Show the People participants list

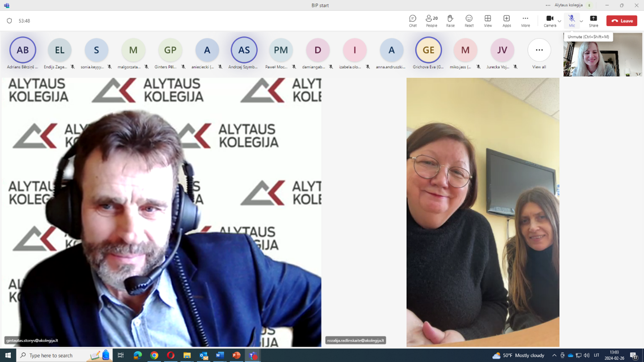tap(431, 21)
